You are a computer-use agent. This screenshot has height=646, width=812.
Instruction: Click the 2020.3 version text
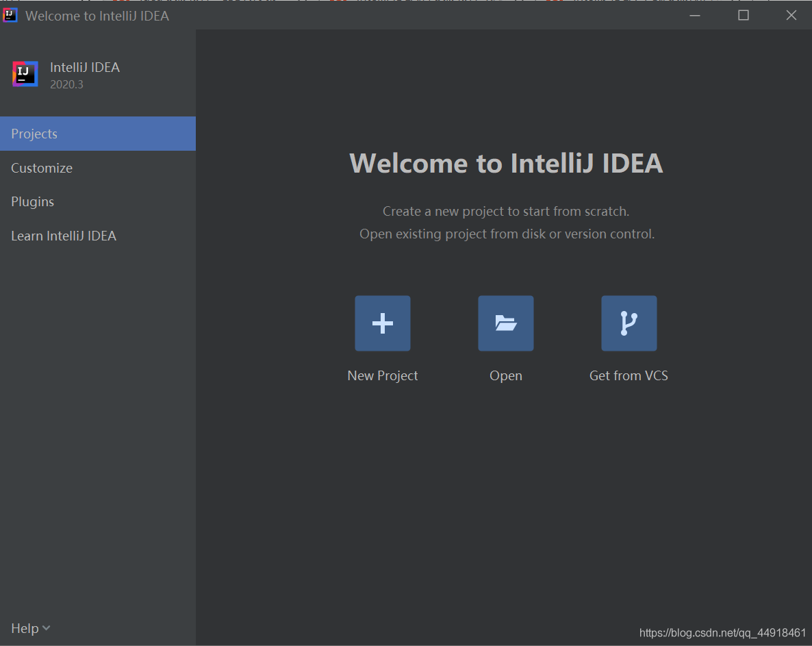click(67, 84)
